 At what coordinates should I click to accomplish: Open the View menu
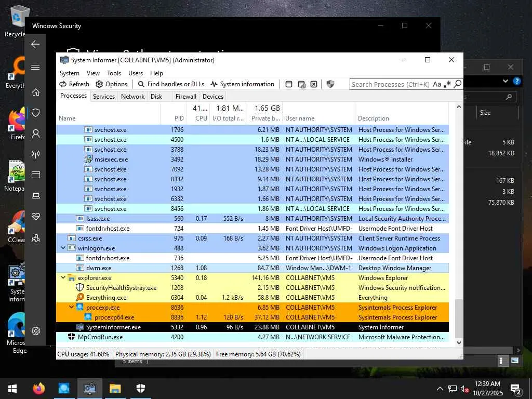(93, 73)
